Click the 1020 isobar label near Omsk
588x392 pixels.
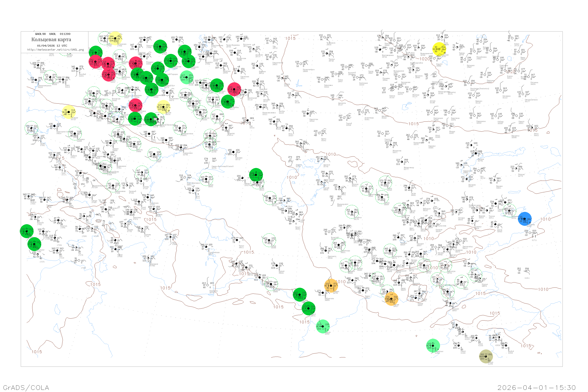[425, 59]
